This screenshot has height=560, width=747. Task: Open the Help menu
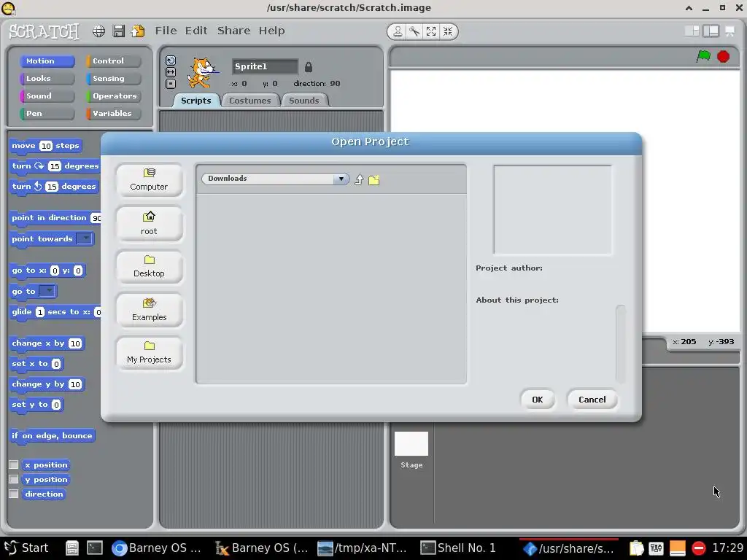[271, 31]
